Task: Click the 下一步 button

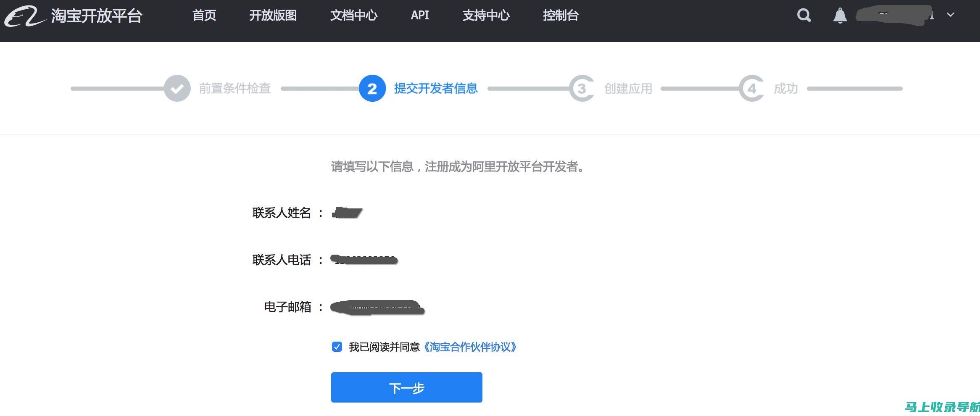Action: coord(407,387)
